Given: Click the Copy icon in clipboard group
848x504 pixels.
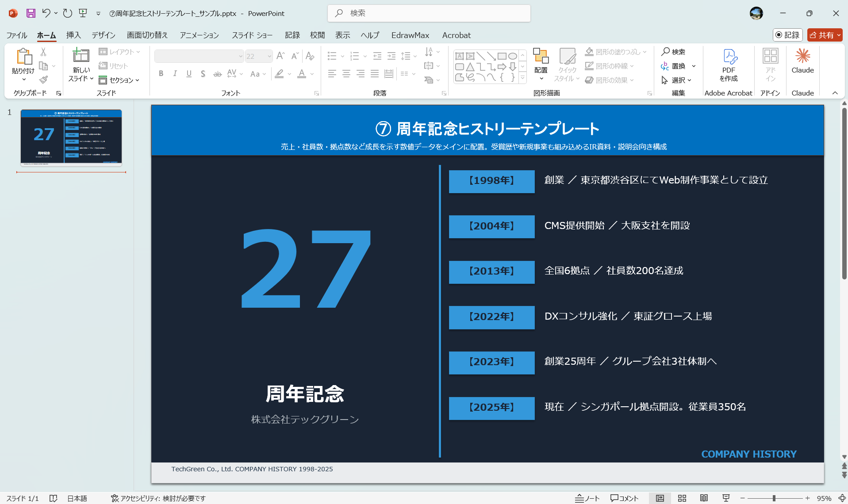Looking at the screenshot, I should [43, 66].
